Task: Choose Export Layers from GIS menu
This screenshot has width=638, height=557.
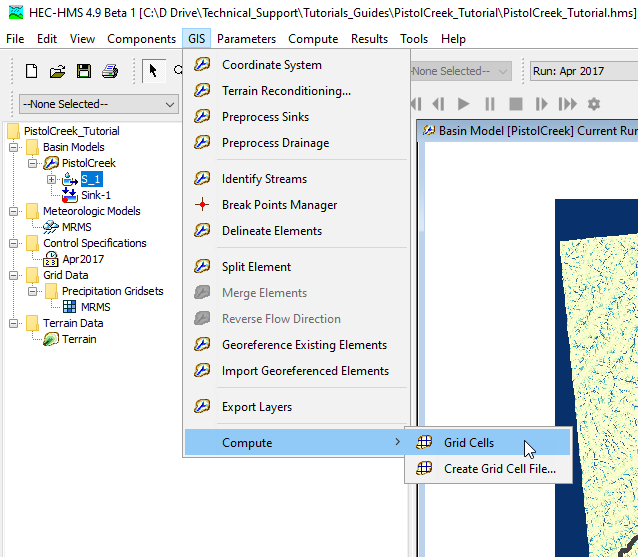Action: [297, 406]
